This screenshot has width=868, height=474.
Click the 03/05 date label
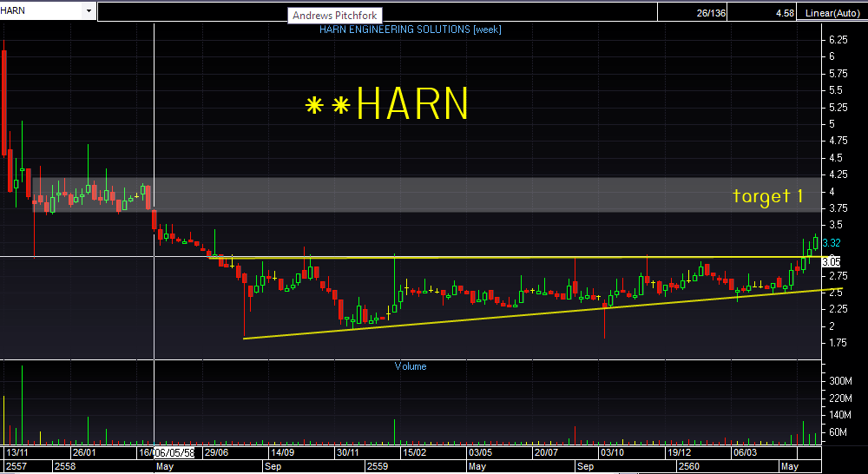479,452
